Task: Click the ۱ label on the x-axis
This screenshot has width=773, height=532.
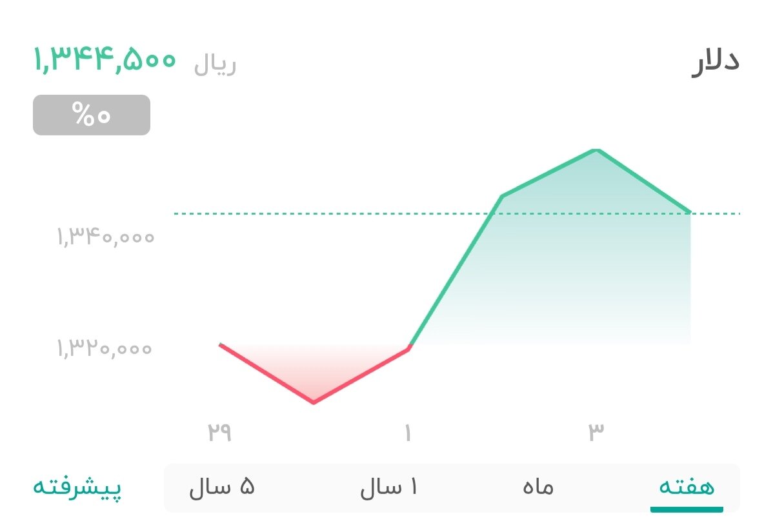Action: tap(407, 432)
